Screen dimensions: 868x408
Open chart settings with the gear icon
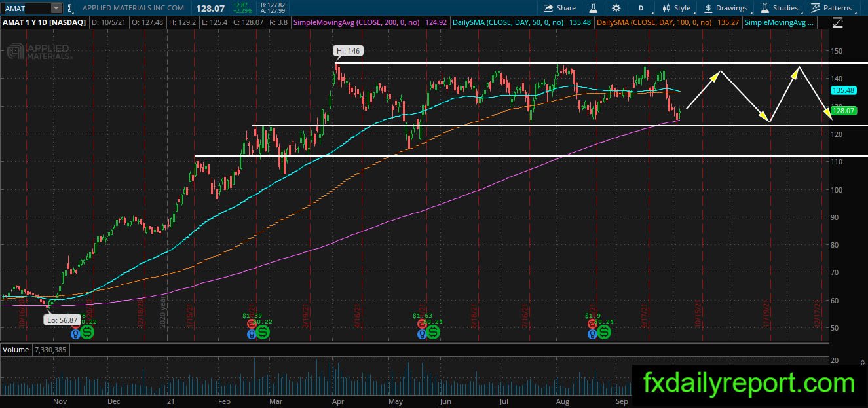pyautogui.click(x=616, y=8)
